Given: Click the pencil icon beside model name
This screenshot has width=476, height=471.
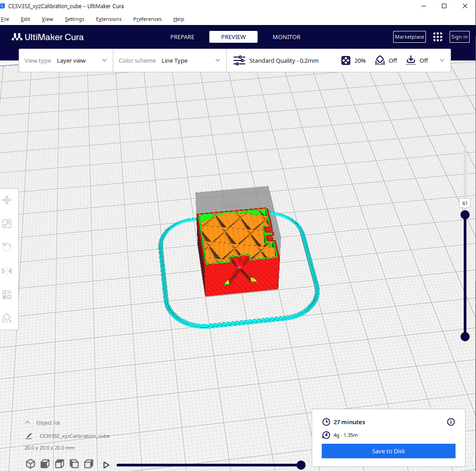Looking at the screenshot, I should [x=29, y=436].
